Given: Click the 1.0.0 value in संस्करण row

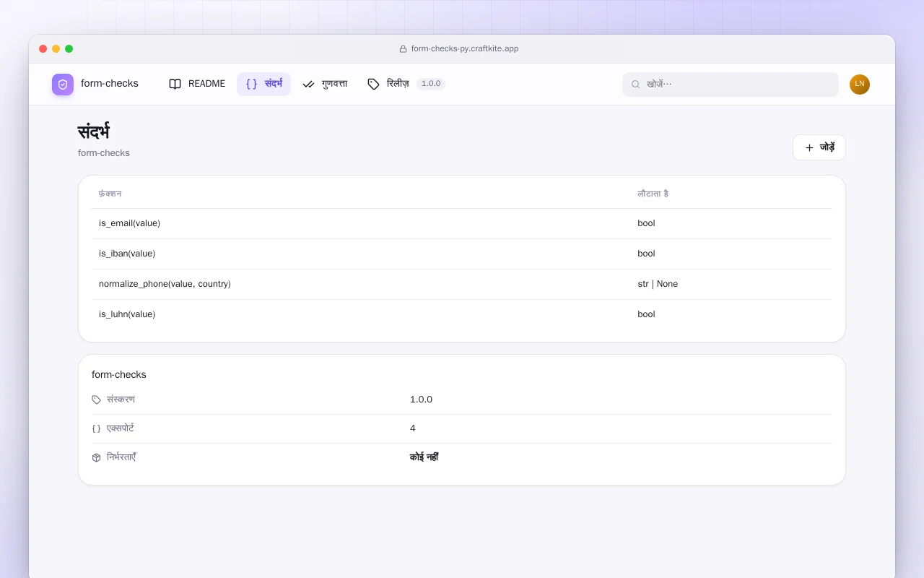Looking at the screenshot, I should click(x=421, y=400).
